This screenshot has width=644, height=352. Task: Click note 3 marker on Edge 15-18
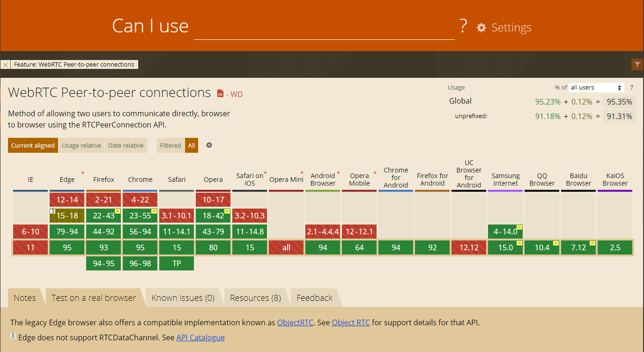[x=52, y=212]
